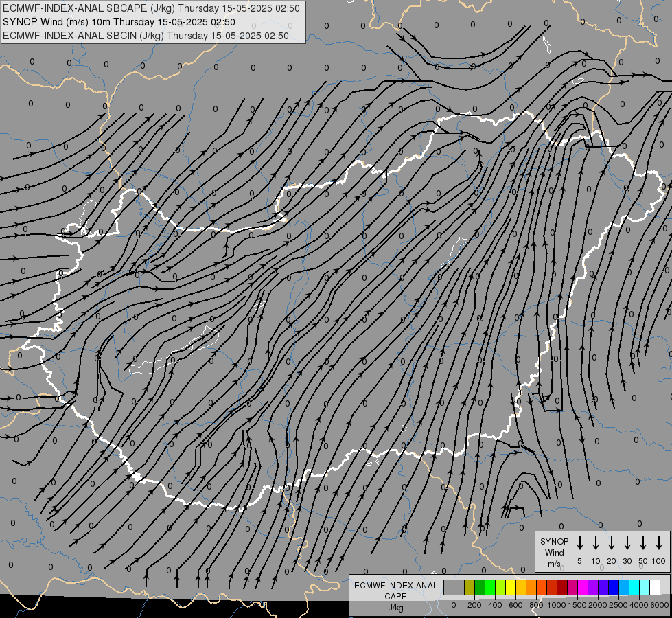Click the wind arrow above the 20 label
The image size is (672, 618).
612,543
